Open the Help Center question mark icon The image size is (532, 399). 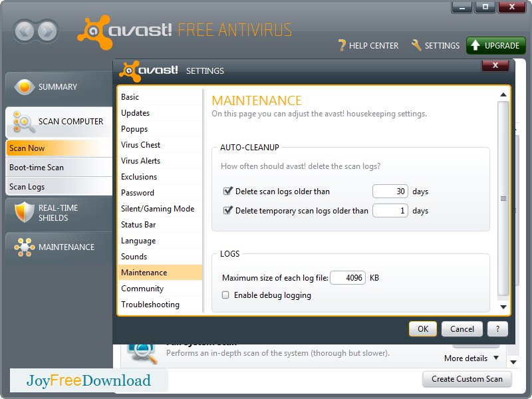click(342, 45)
